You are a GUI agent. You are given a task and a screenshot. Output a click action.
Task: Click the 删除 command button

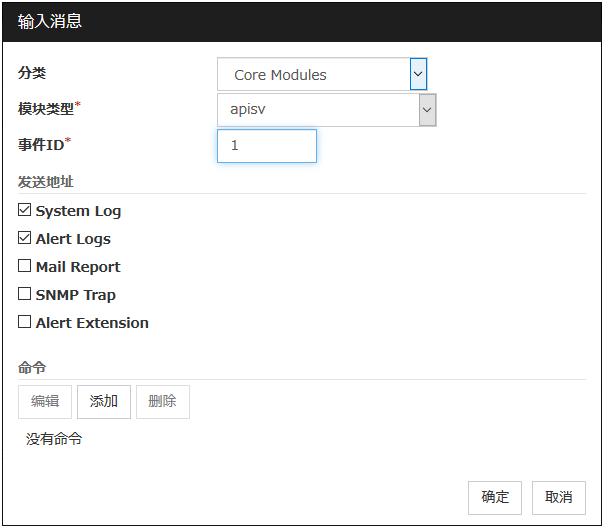point(162,401)
